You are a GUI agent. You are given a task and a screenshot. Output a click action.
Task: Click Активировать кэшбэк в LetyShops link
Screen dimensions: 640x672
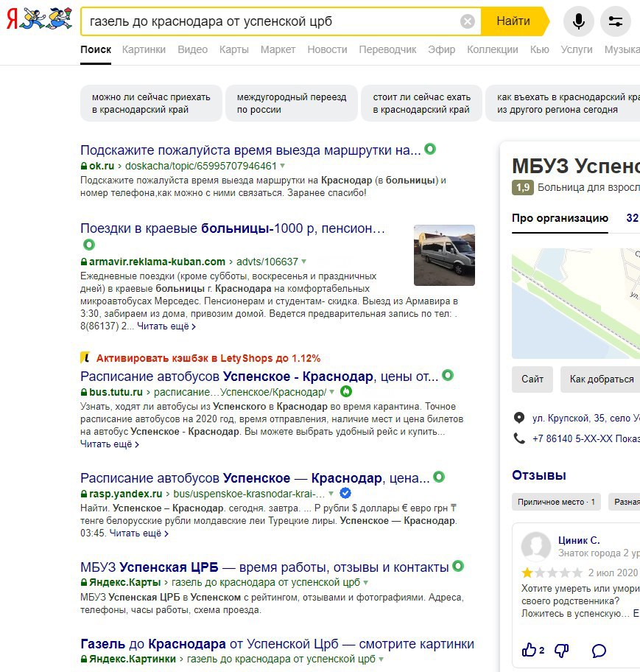point(208,358)
